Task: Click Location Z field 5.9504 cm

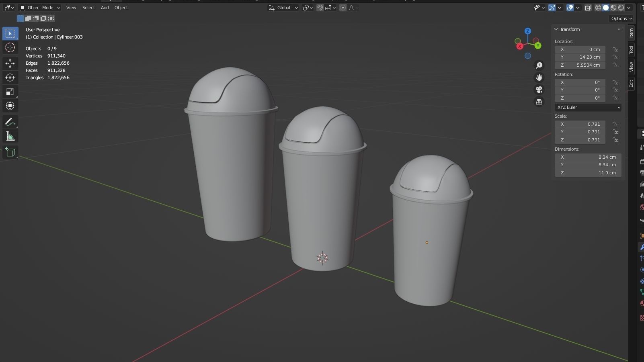Action: (580, 65)
